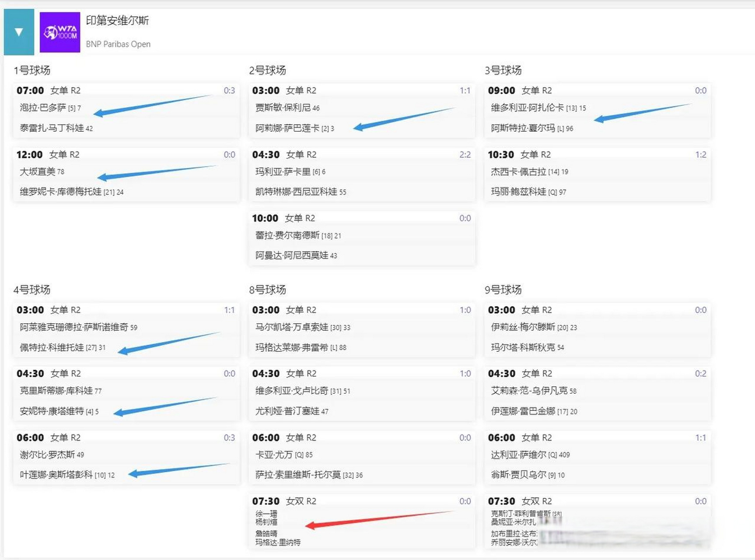Open player 萨拉·索里维斯-托尔莫
This screenshot has width=755, height=560.
(298, 475)
